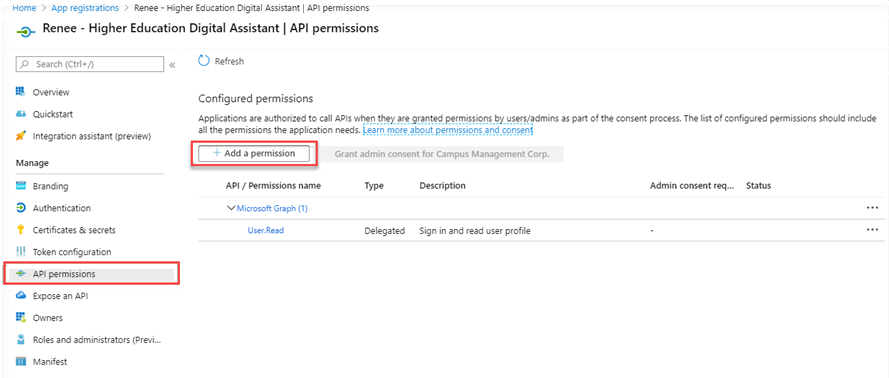
Task: Go to App registrations in the breadcrumb
Action: coord(85,8)
